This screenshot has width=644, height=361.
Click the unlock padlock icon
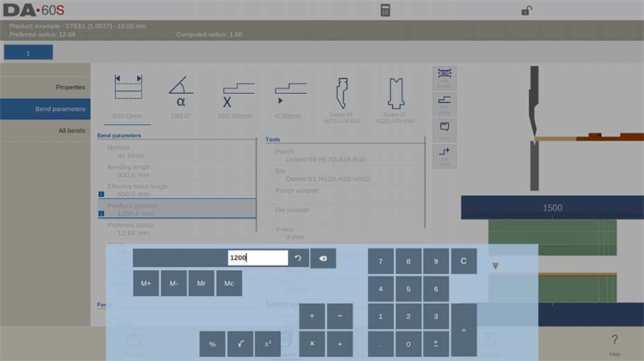[526, 10]
